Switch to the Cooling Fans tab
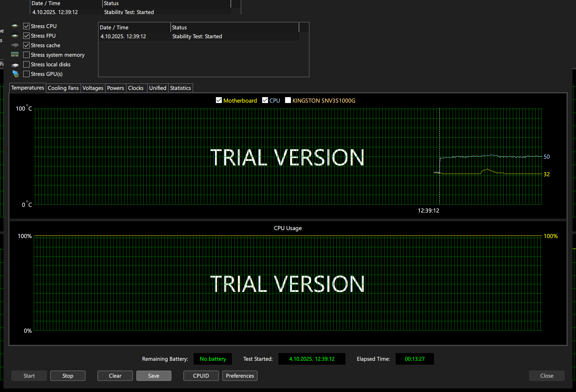The image size is (576, 392). pyautogui.click(x=63, y=88)
